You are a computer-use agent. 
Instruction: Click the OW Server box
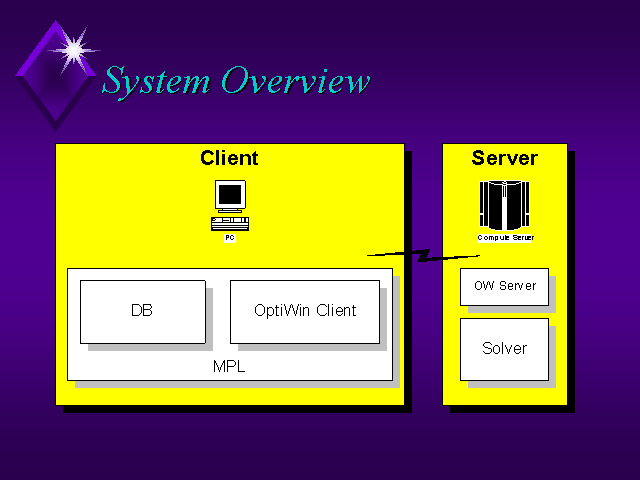coord(504,286)
